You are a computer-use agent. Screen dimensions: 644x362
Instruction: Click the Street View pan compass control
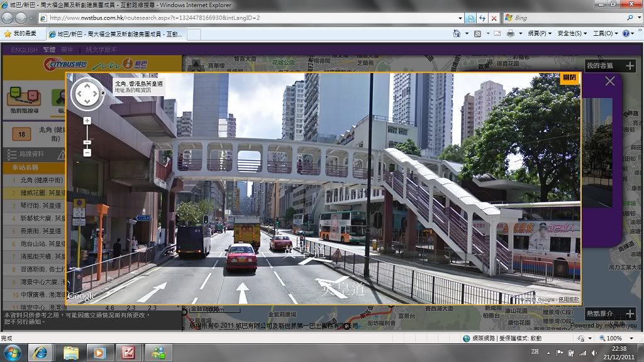87,94
